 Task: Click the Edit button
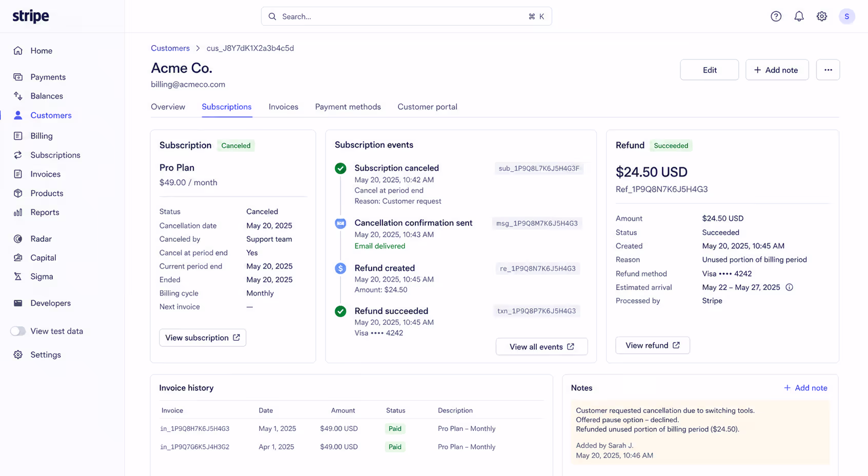(710, 70)
